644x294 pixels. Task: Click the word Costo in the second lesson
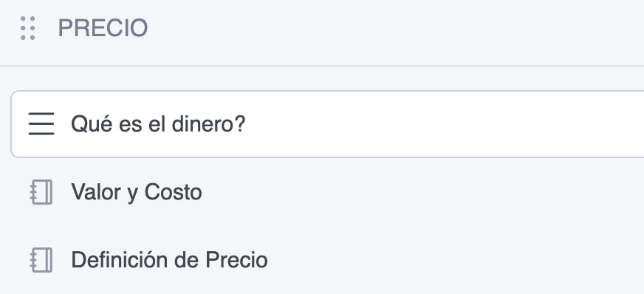(173, 192)
